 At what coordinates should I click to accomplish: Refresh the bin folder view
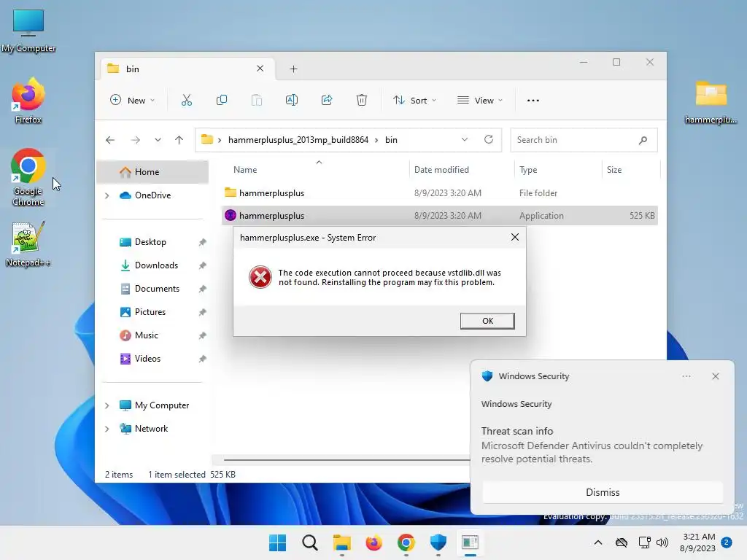click(x=488, y=139)
